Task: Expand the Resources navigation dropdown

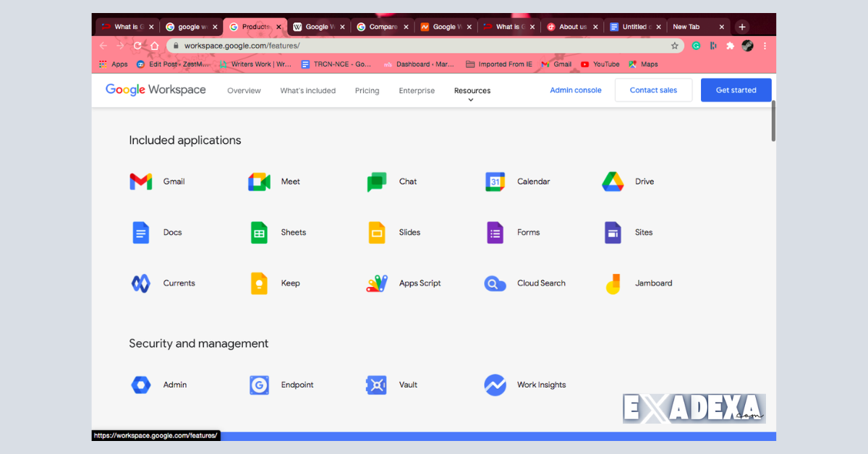Action: [x=472, y=92]
